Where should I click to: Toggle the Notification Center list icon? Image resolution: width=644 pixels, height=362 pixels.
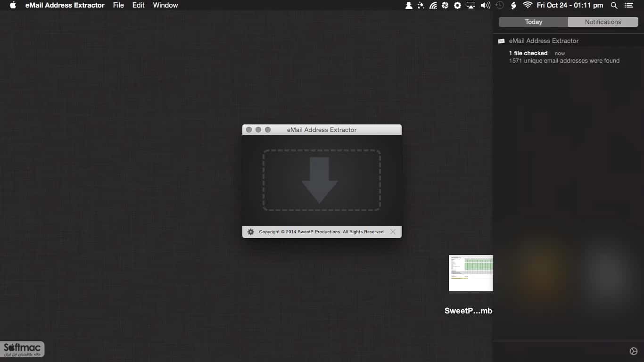click(628, 5)
